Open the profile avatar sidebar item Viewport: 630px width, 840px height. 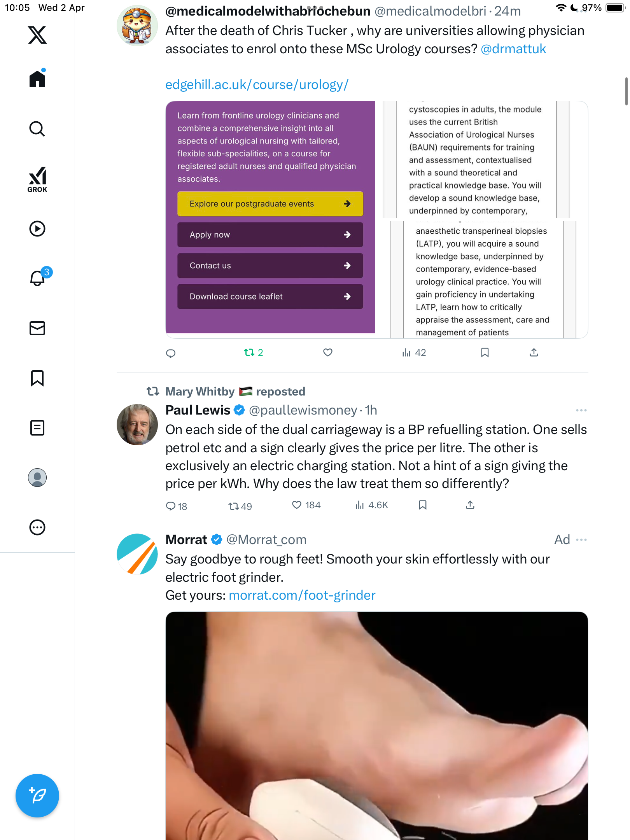[37, 478]
